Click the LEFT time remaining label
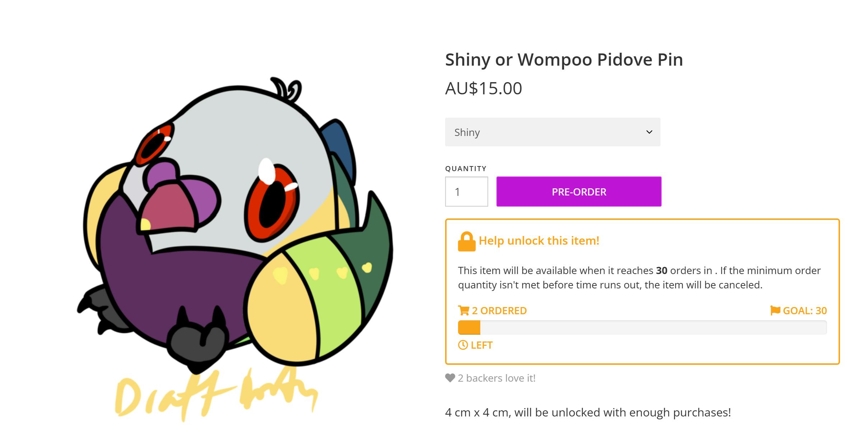Viewport: 868px width, 429px height. (481, 345)
